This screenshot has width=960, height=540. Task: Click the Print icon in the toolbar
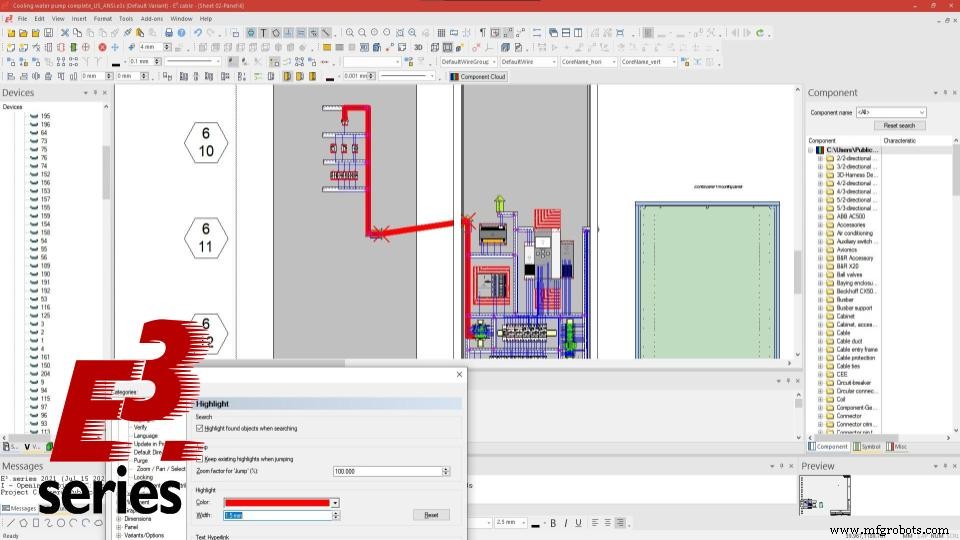tap(168, 32)
